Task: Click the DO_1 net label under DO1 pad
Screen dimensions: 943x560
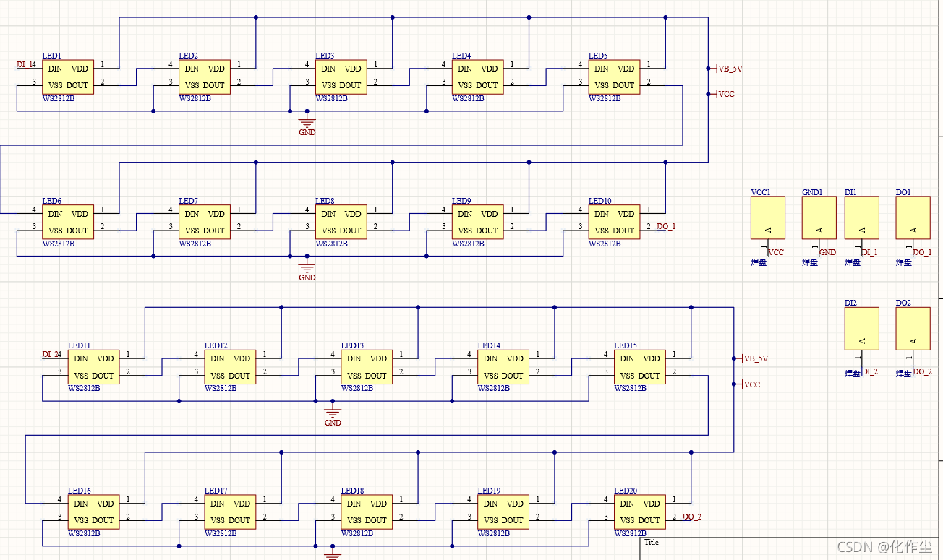Action: [923, 253]
